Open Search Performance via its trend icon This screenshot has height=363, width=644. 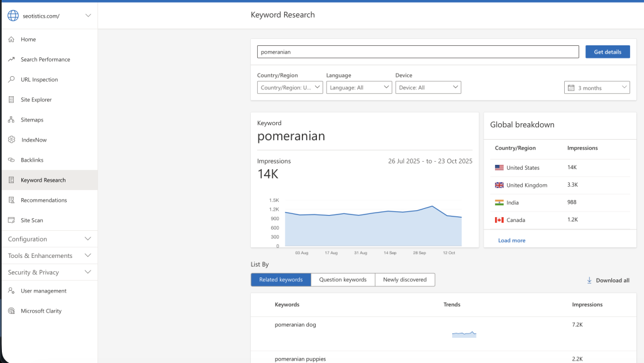(x=11, y=59)
